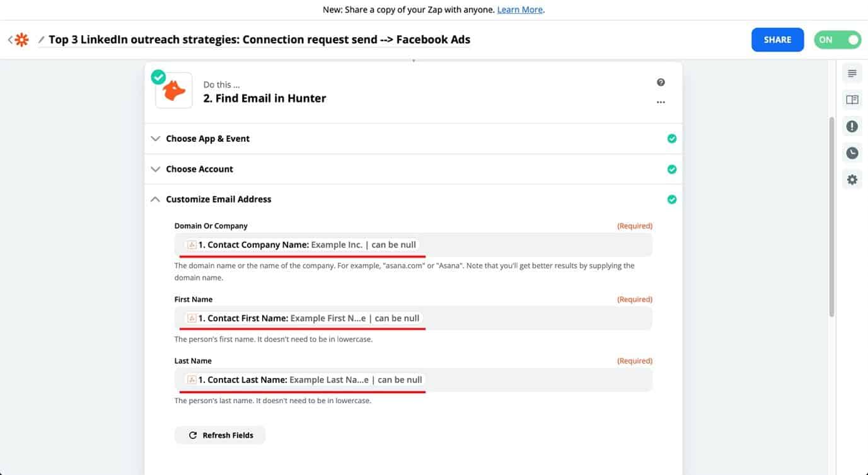Click the Domain Or Company input field

[x=413, y=244]
